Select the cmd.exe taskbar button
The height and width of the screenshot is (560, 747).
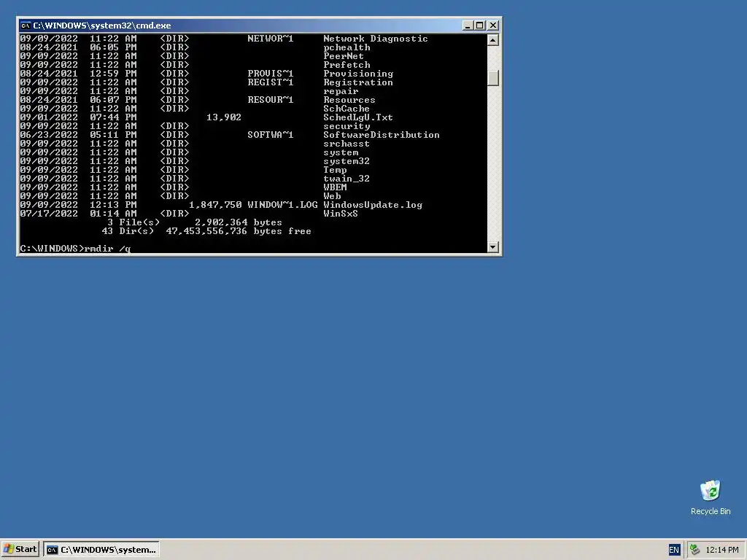[101, 550]
